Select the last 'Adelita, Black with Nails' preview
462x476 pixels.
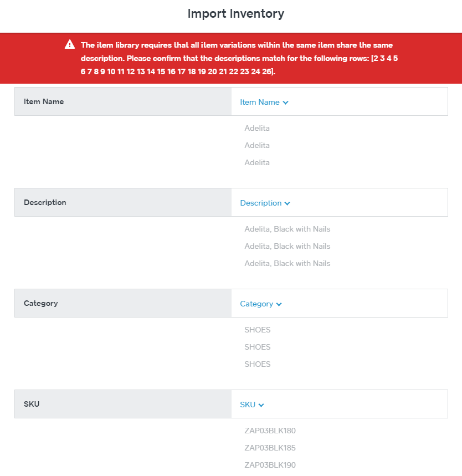(x=287, y=263)
